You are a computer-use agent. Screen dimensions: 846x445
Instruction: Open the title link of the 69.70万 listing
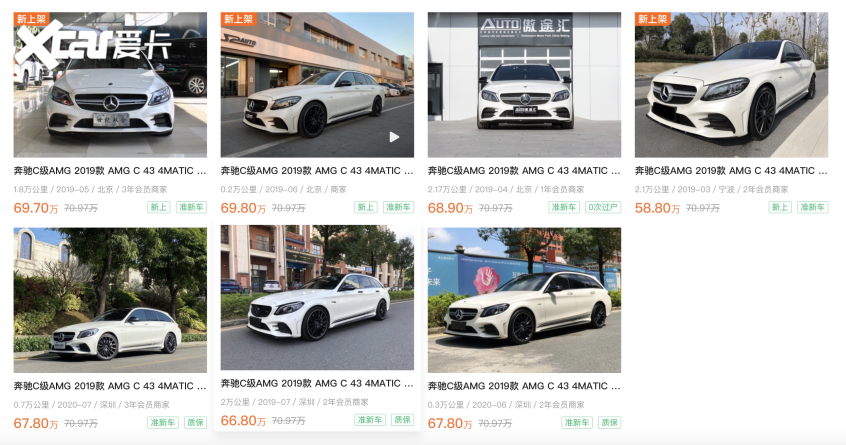[x=110, y=171]
